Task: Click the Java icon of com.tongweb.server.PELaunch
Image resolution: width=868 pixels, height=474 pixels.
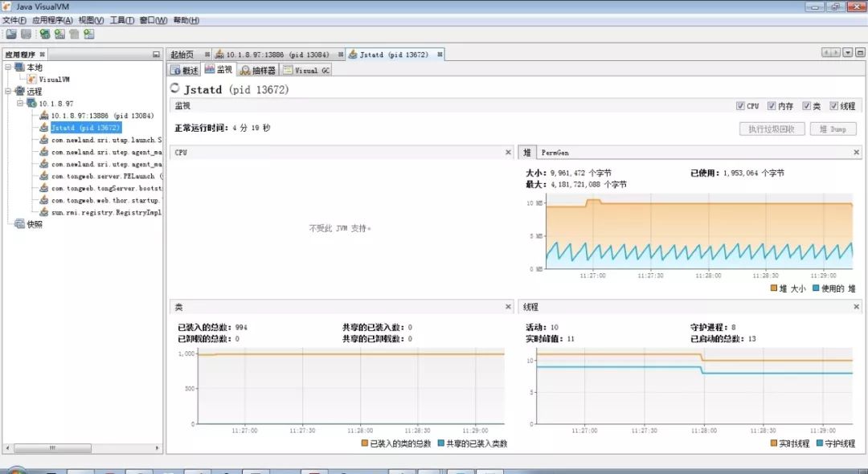Action: coord(43,176)
